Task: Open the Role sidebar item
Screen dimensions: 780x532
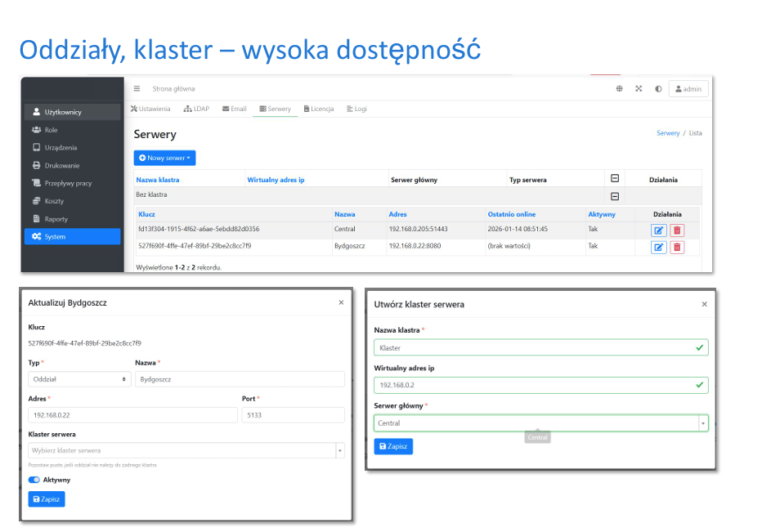Action: [72, 130]
